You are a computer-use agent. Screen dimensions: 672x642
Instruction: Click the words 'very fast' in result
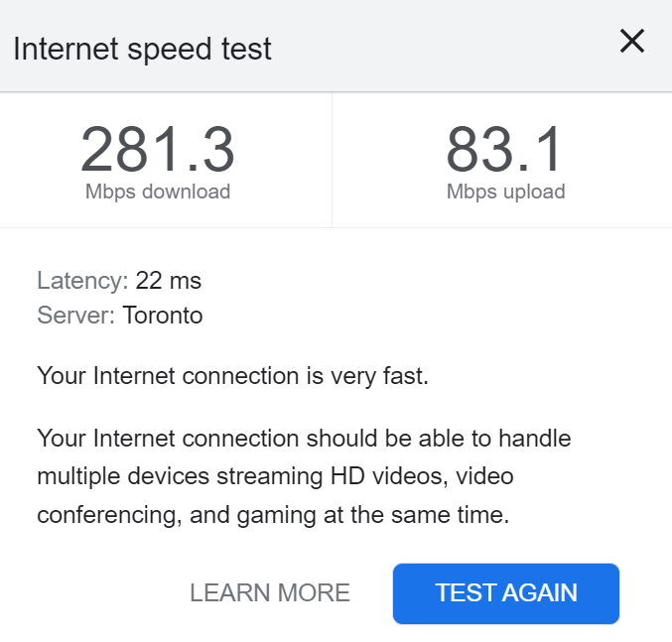[379, 377]
